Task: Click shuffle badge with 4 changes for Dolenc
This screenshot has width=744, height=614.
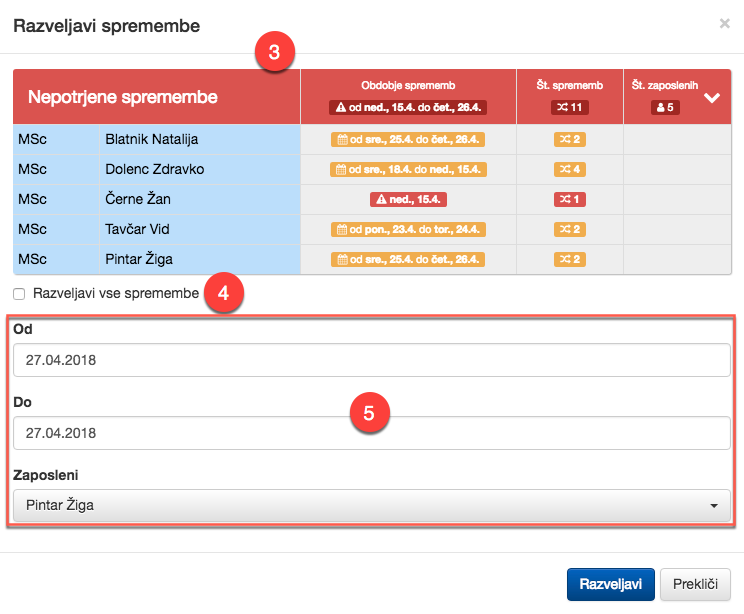Action: click(569, 169)
